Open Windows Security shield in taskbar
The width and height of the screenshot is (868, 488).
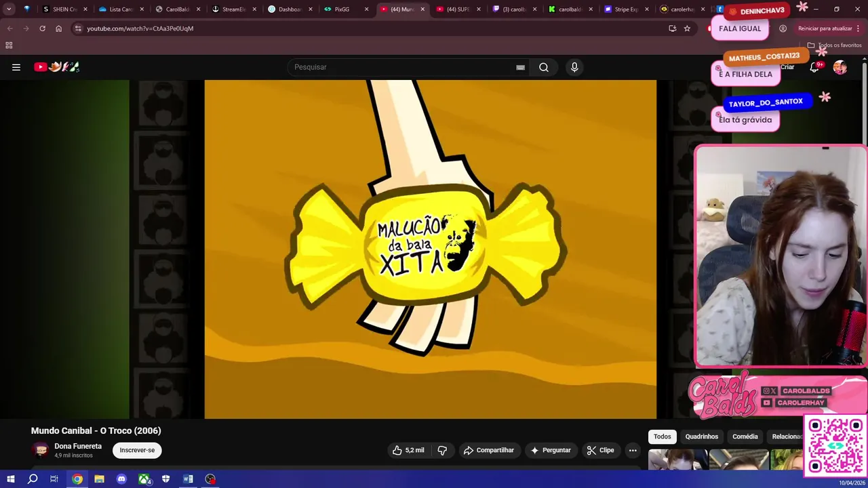pos(165,479)
